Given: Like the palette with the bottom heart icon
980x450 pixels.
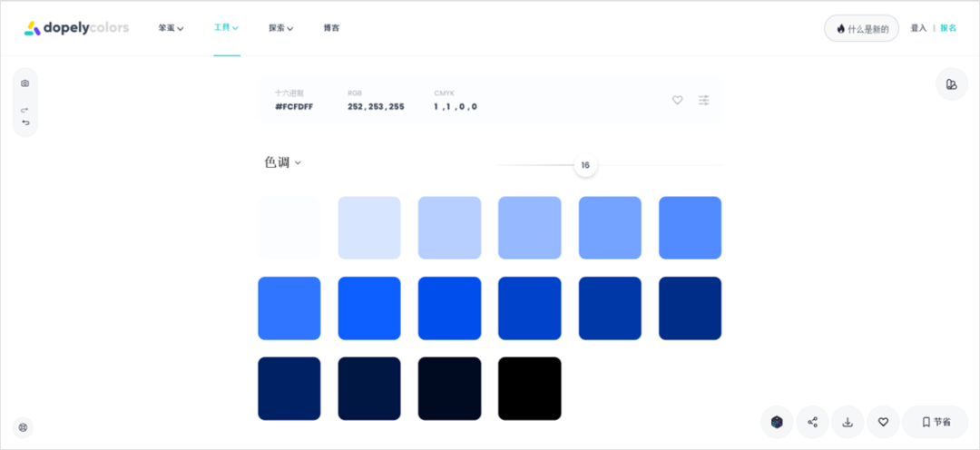Looking at the screenshot, I should click(x=883, y=422).
